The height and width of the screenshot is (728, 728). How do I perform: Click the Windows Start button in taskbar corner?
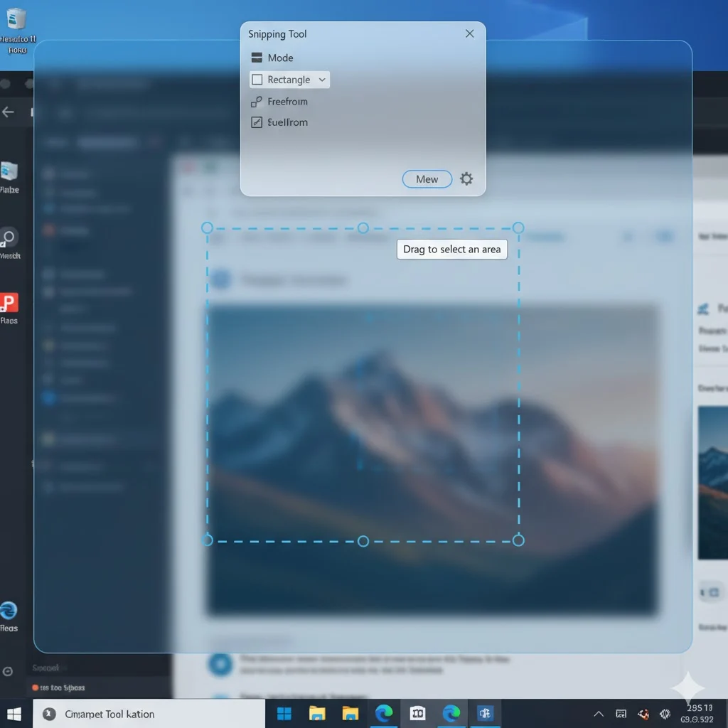point(14,714)
